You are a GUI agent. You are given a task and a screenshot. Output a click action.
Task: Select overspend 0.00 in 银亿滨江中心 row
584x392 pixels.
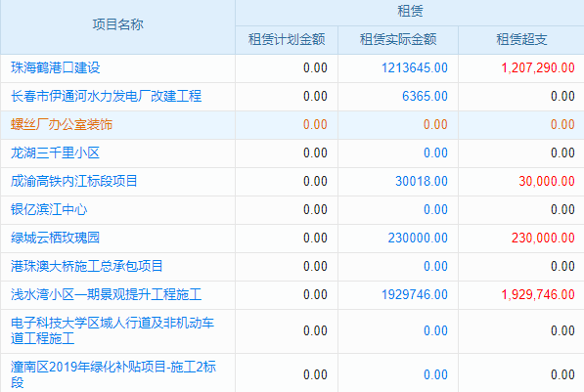pyautogui.click(x=562, y=209)
